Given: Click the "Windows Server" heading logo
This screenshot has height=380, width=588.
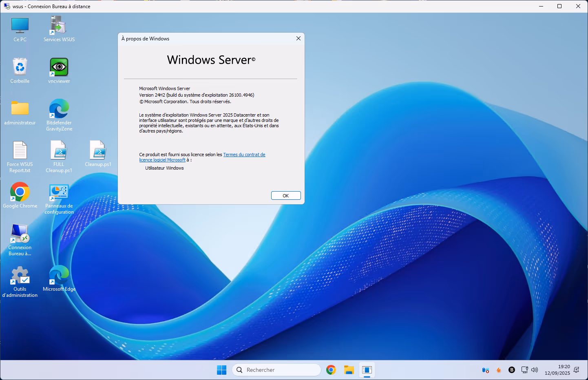Looking at the screenshot, I should tap(211, 60).
